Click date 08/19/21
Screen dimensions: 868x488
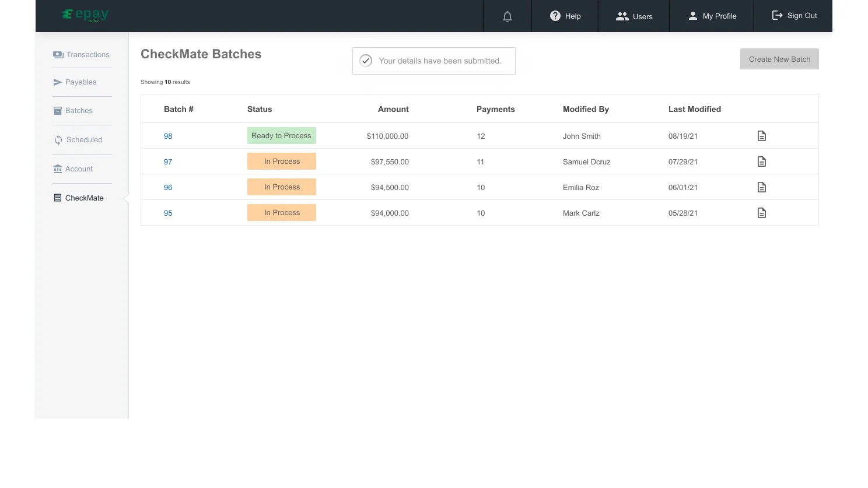point(683,136)
